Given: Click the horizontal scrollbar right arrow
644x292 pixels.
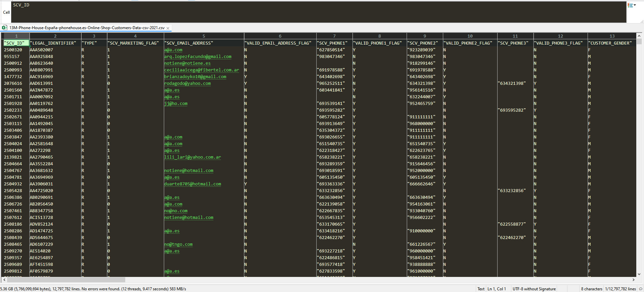Looking at the screenshot, I should pyautogui.click(x=634, y=280).
